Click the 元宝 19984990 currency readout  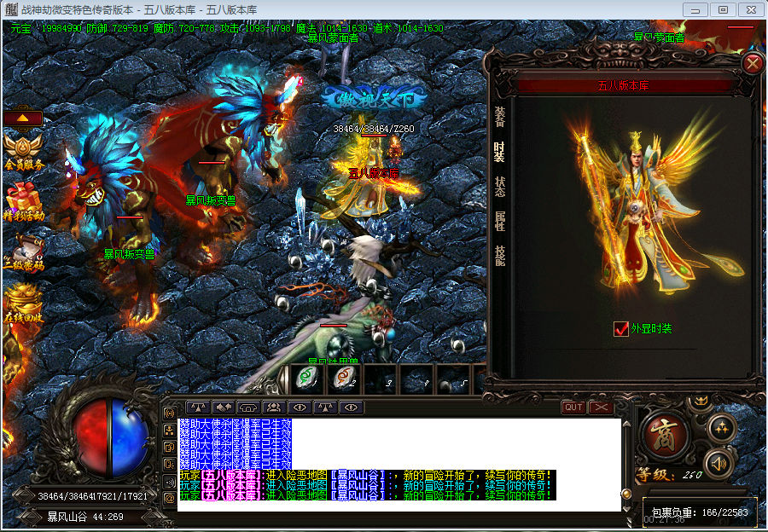[46, 28]
